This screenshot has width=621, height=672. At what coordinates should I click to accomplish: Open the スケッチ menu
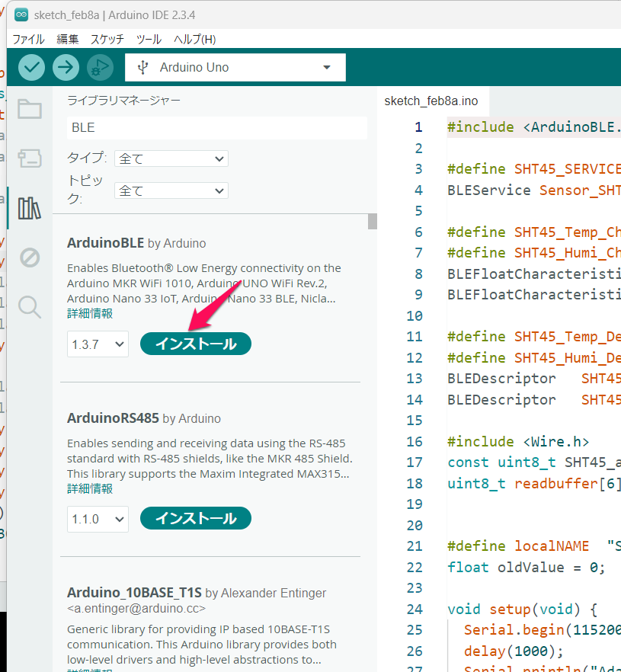107,39
